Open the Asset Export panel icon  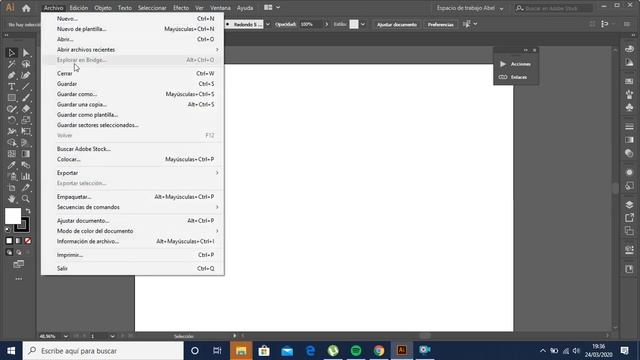tap(629, 218)
